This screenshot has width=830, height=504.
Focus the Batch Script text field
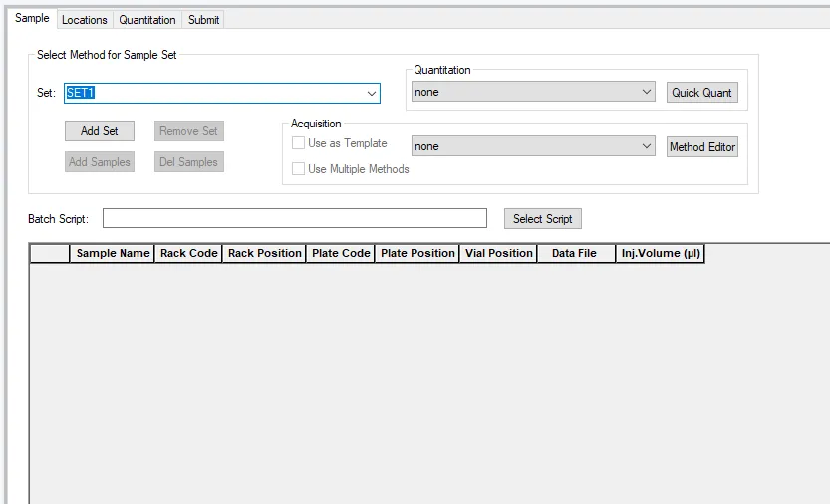coord(295,218)
